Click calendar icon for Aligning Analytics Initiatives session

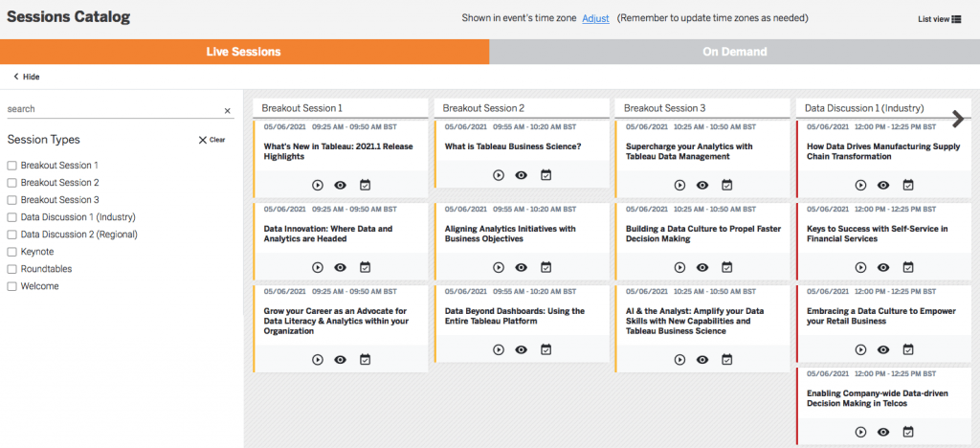[546, 267]
